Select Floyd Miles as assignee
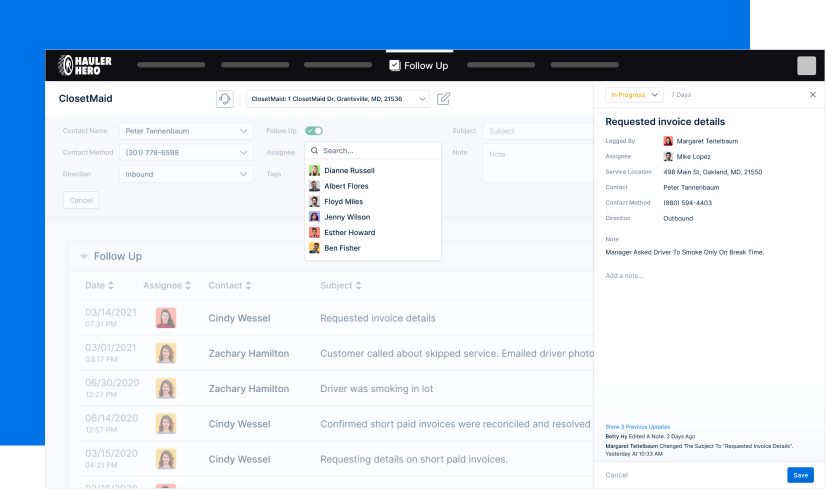826x490 pixels. pos(373,201)
